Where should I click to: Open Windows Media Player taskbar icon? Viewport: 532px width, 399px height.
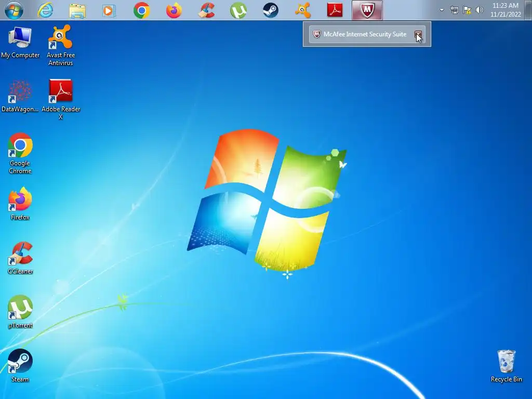pos(109,10)
